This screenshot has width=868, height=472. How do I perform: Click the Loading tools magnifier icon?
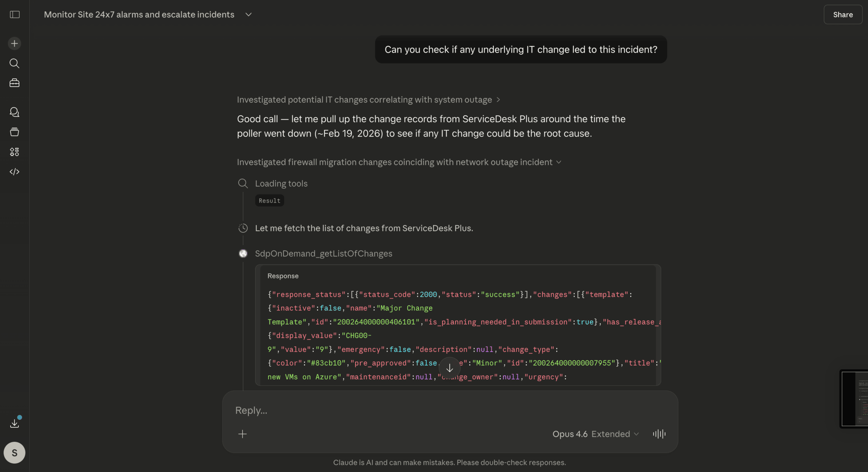(x=243, y=183)
